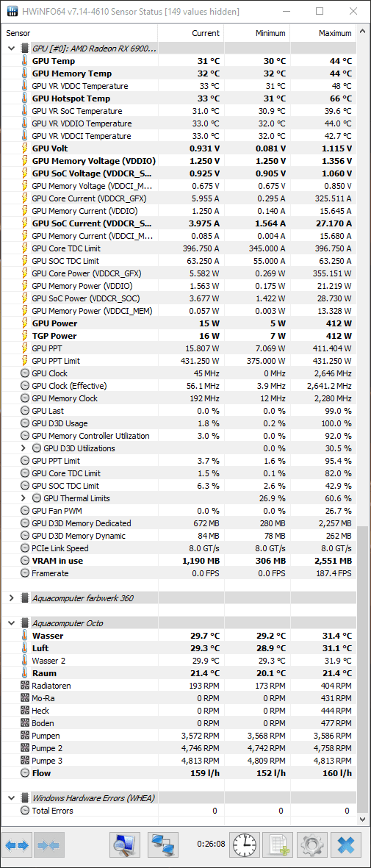Image resolution: width=371 pixels, height=868 pixels.
Task: Collapse the Aquacomputer Octo group
Action: [11, 623]
